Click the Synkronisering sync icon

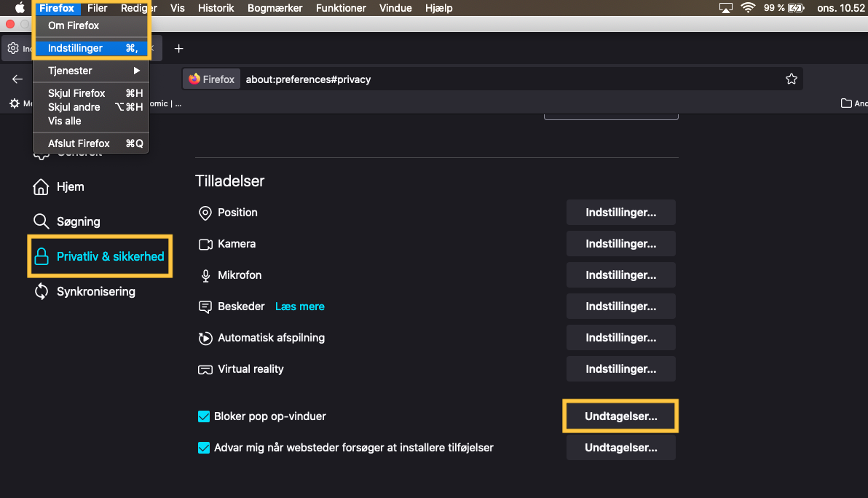pos(42,292)
